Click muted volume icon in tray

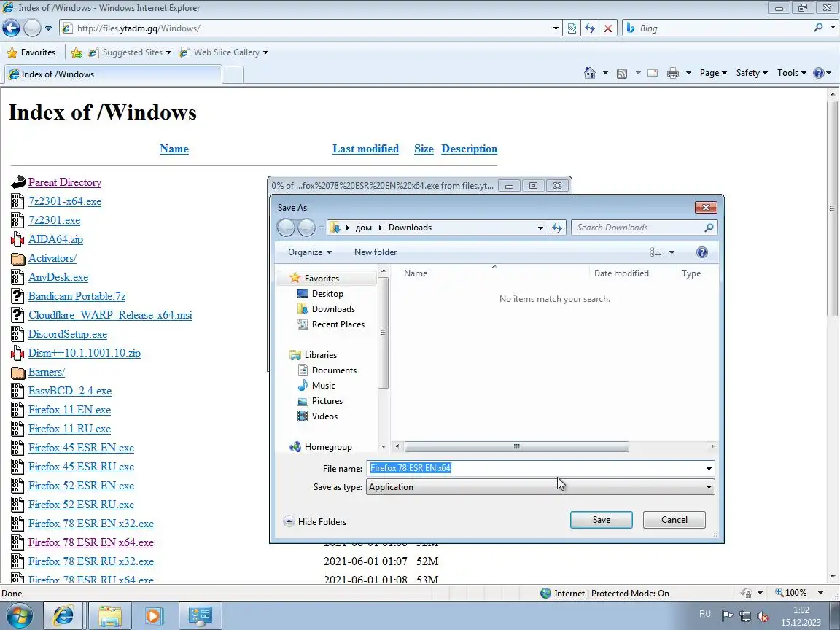coord(763,617)
